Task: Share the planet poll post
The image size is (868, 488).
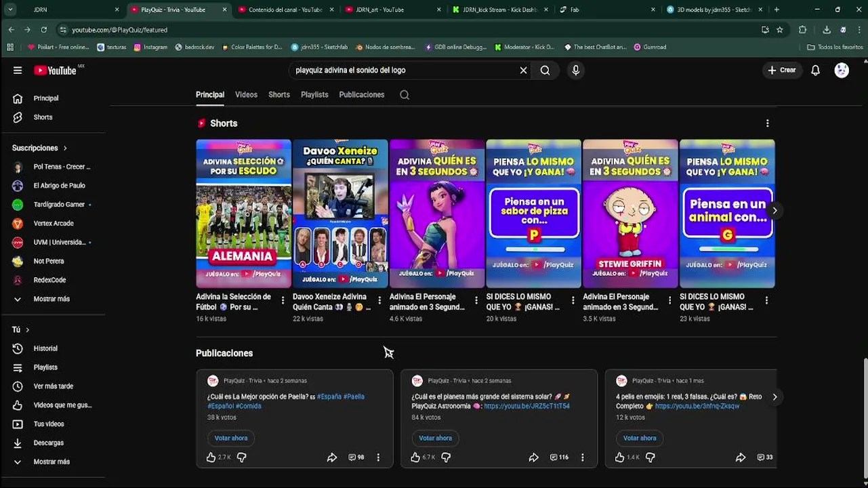Action: 534,457
